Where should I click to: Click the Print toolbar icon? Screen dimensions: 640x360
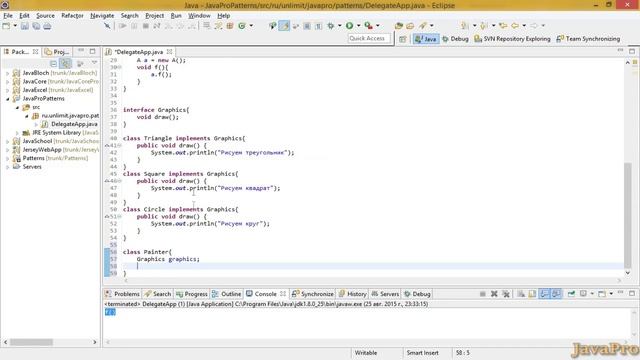click(47, 26)
